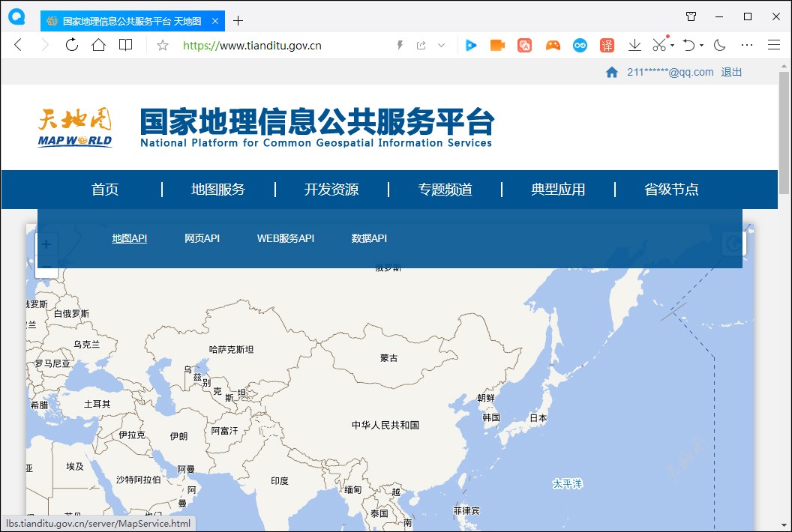Launch the screenshot scissors tool
The image size is (792, 532).
[x=658, y=45]
